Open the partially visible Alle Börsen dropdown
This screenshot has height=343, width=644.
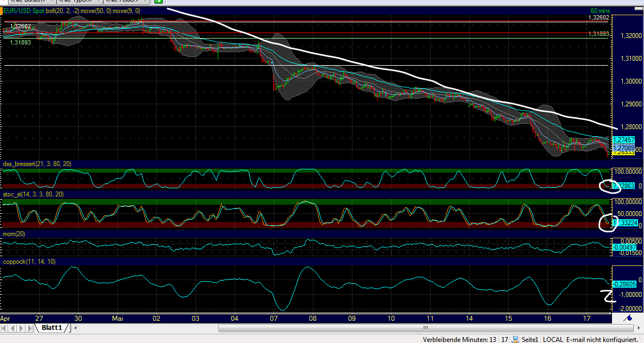pyautogui.click(x=32, y=1)
